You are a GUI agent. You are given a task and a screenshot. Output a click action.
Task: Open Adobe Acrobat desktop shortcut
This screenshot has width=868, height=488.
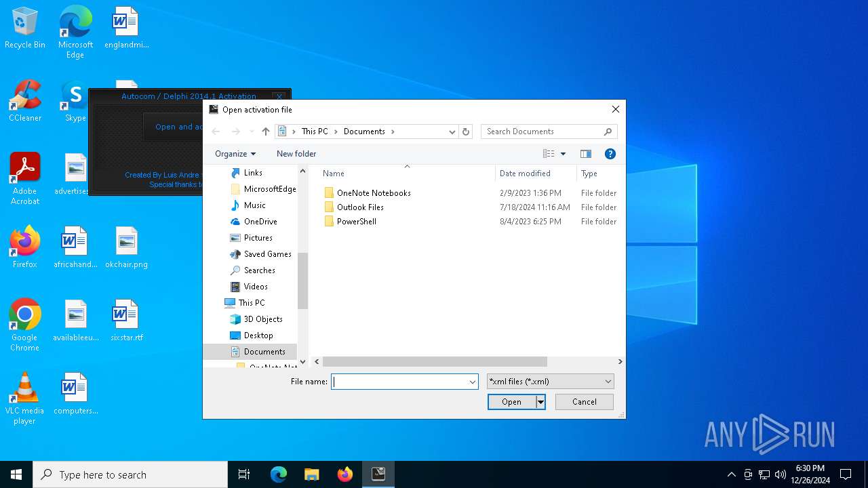25,179
